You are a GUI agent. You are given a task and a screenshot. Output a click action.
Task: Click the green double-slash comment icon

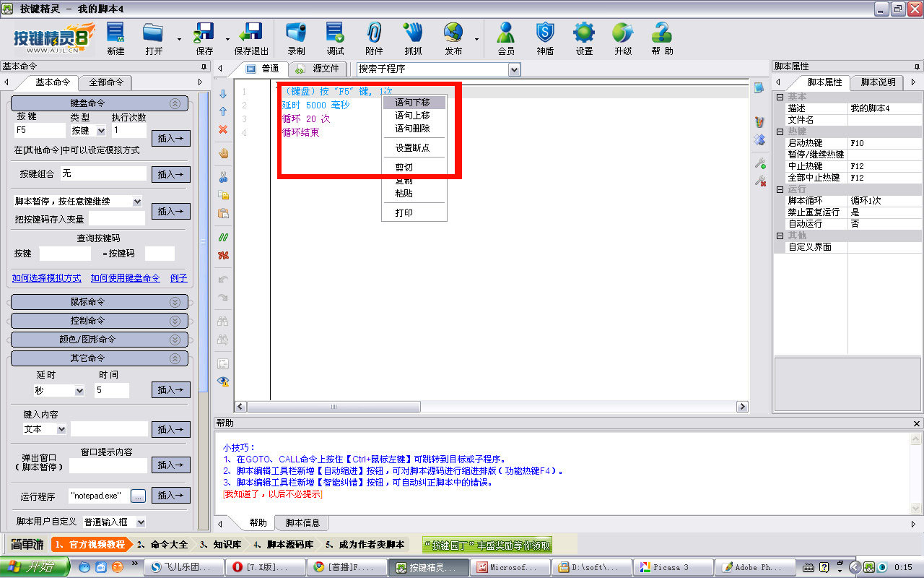[223, 237]
